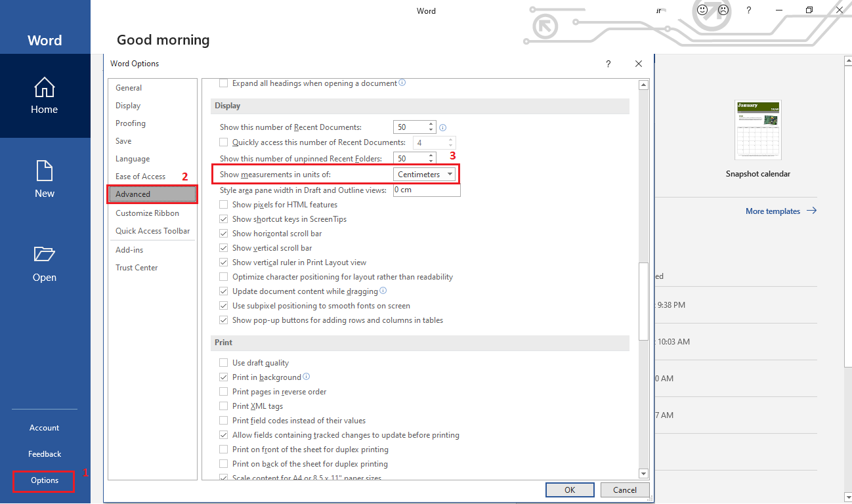The width and height of the screenshot is (852, 504).
Task: Click the smiley face feedback icon
Action: point(702,10)
